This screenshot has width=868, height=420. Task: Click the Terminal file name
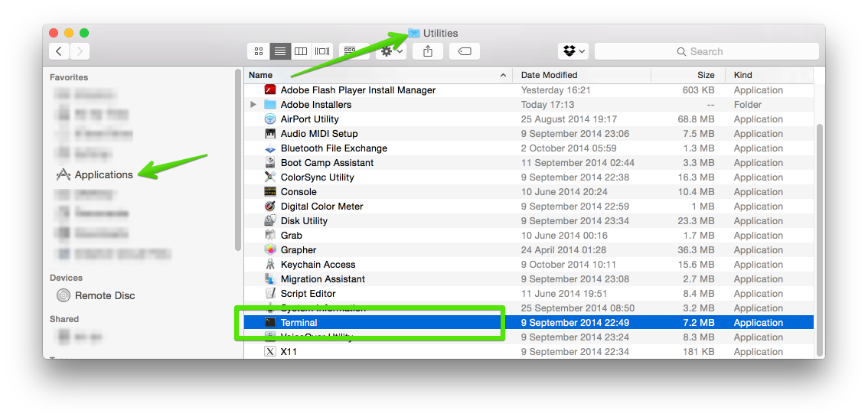[x=299, y=323]
